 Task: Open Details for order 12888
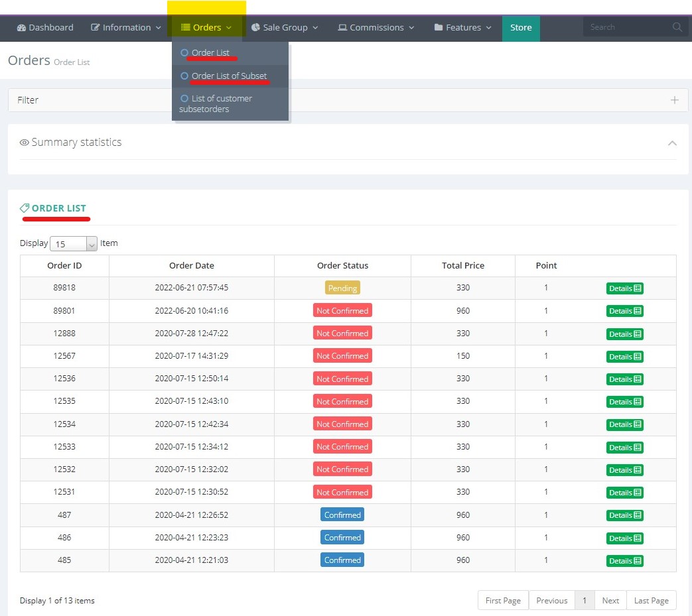point(624,334)
